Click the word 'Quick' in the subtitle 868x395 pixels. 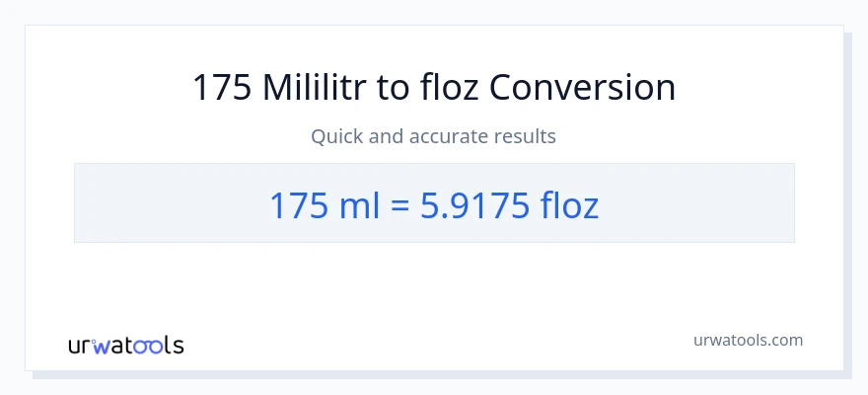coord(337,136)
